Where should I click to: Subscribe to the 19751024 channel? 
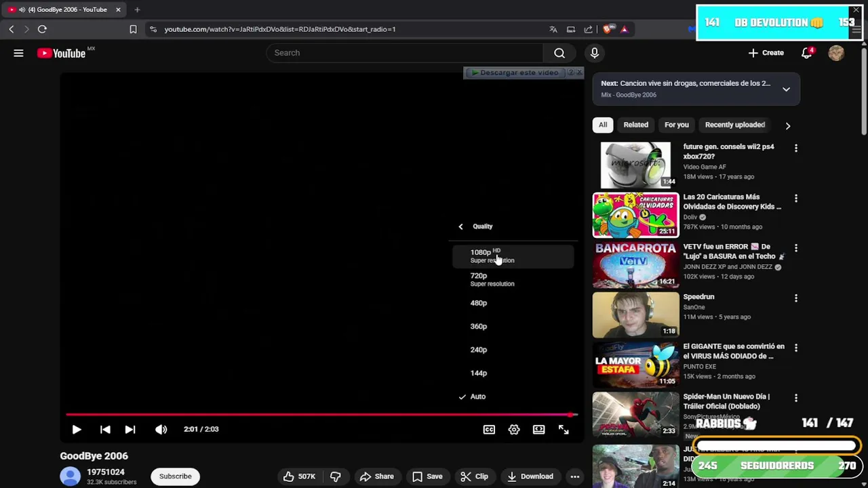tap(175, 476)
